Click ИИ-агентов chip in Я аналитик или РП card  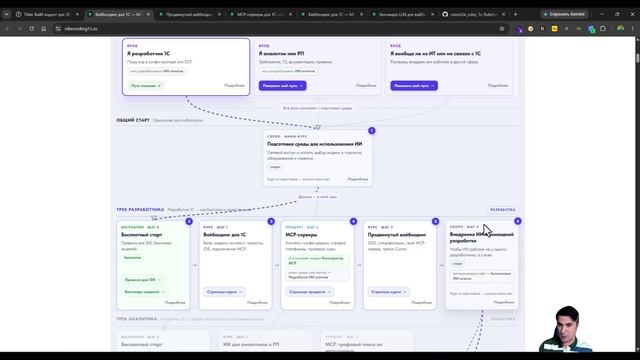tap(288, 71)
